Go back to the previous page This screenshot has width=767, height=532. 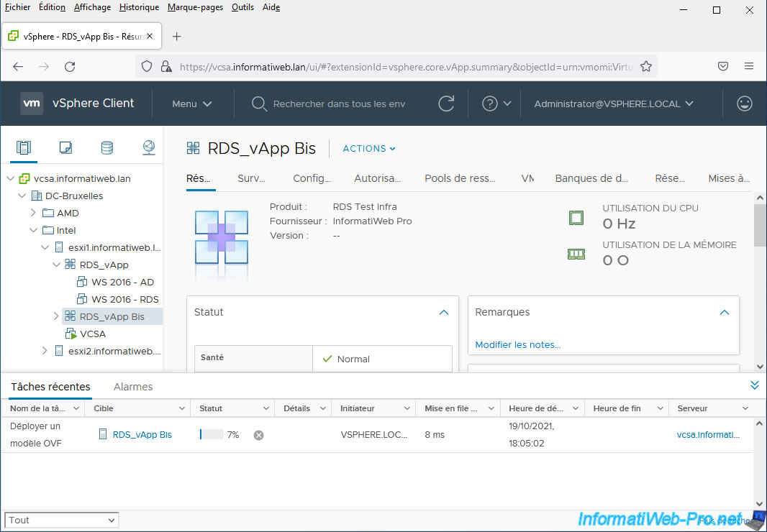(18, 66)
